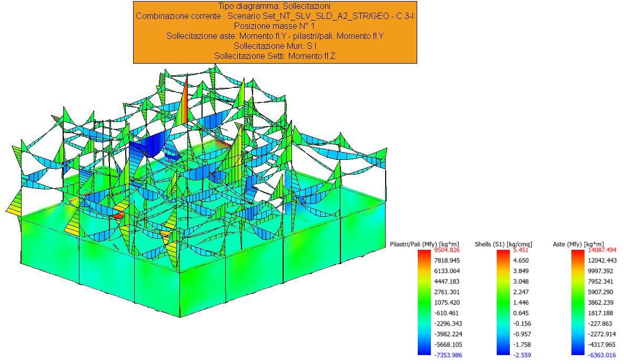624x364 pixels.
Task: Click legend value 1075.420
Action: point(447,302)
